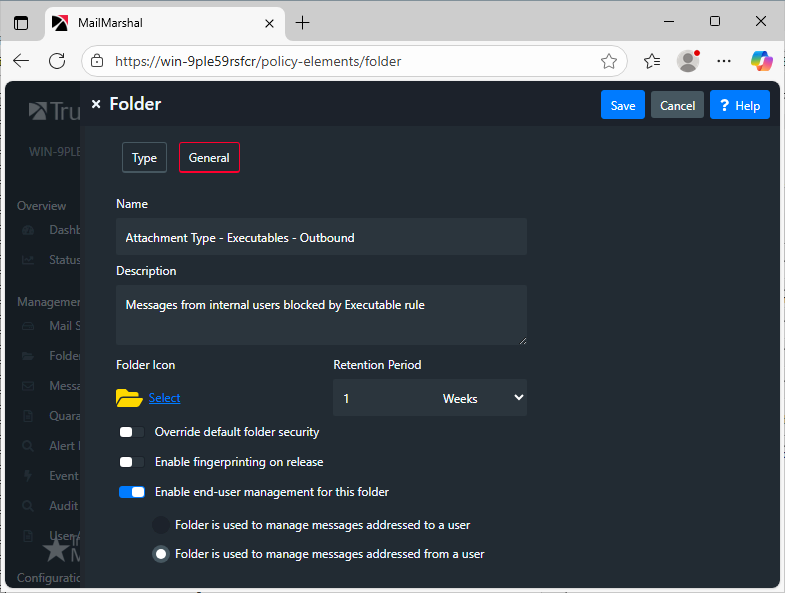Open the Copilot icon in toolbar
Image resolution: width=785 pixels, height=593 pixels.
[x=762, y=61]
